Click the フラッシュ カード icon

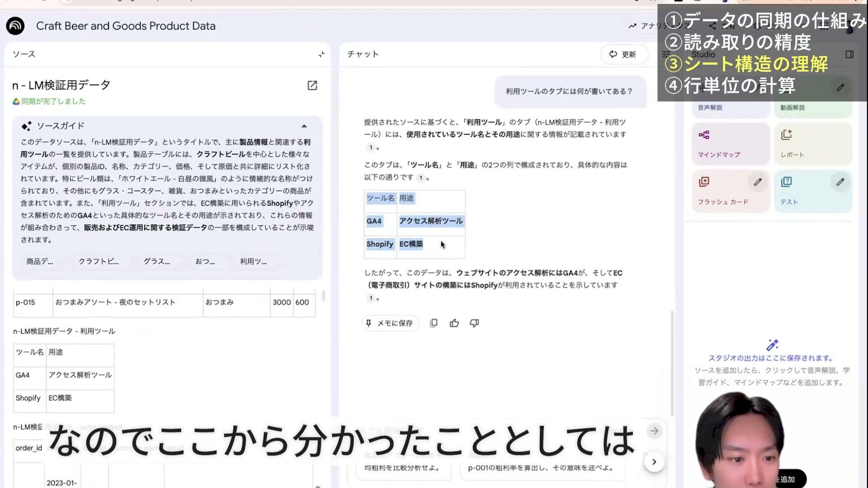704,182
